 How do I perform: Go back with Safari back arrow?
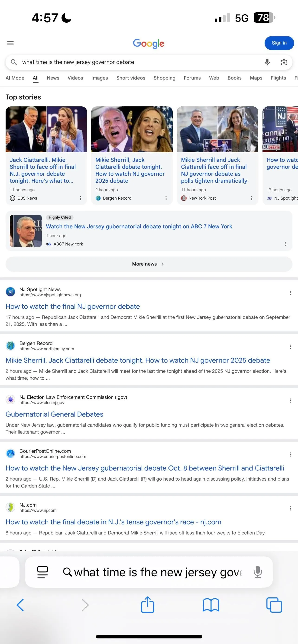[x=20, y=605]
